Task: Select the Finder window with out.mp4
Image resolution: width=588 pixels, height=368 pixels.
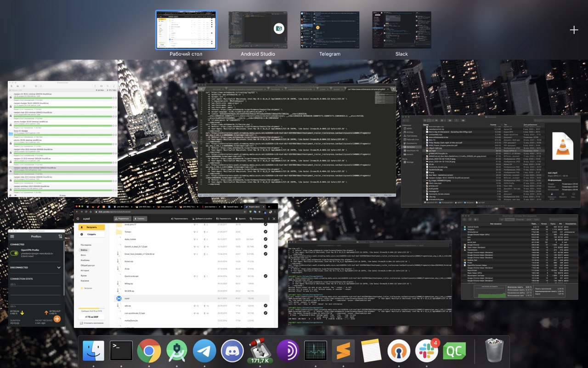Action: click(490, 161)
